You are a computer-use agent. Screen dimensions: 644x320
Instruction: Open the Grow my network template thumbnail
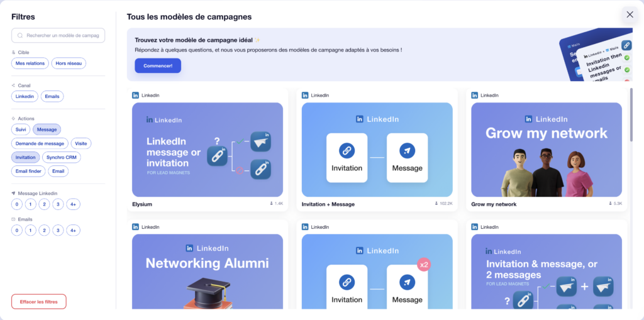tap(546, 150)
